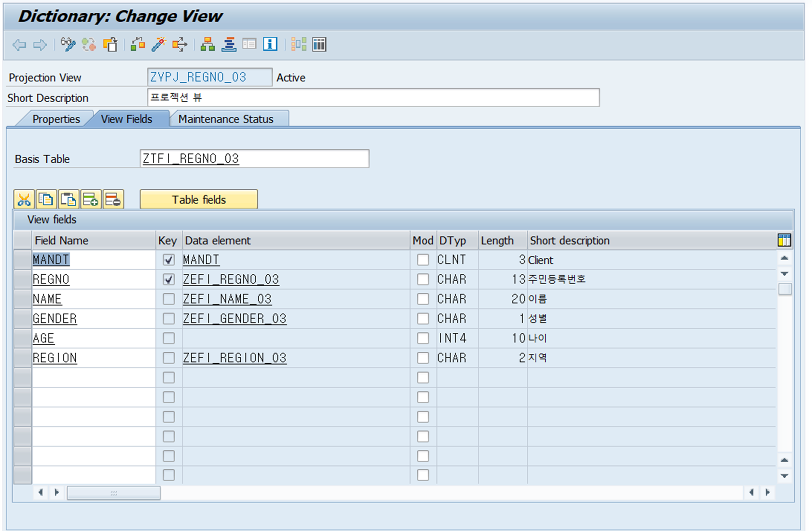Click Field Name column header
The width and height of the screenshot is (812, 531).
94,240
